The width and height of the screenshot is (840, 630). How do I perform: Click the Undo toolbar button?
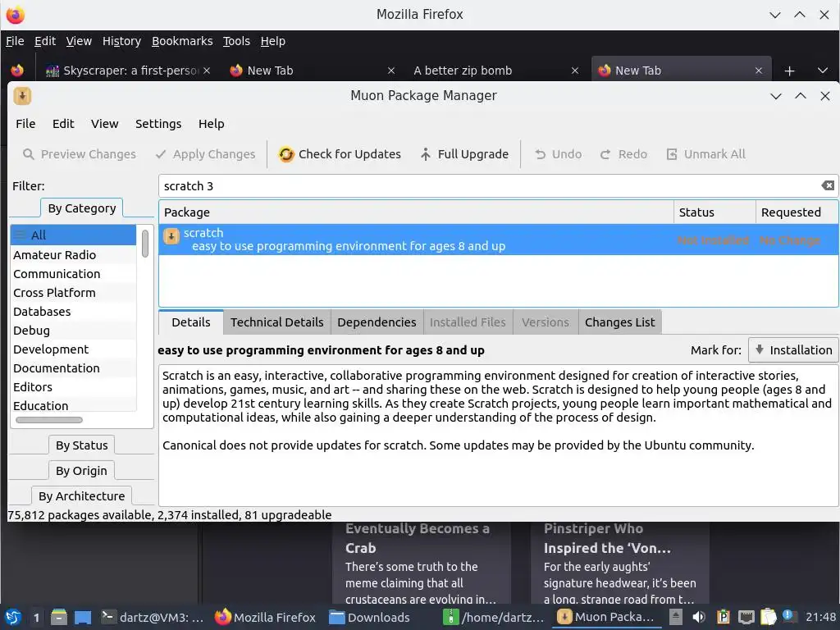[559, 154]
